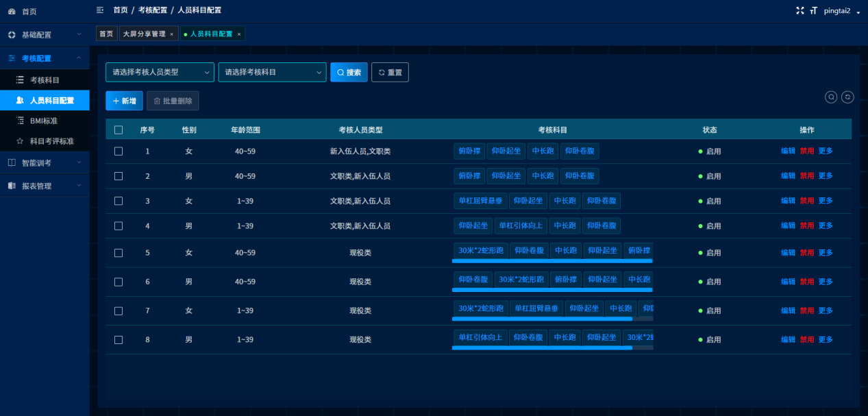Open the font size adjustment icon
The image size is (868, 416).
813,10
